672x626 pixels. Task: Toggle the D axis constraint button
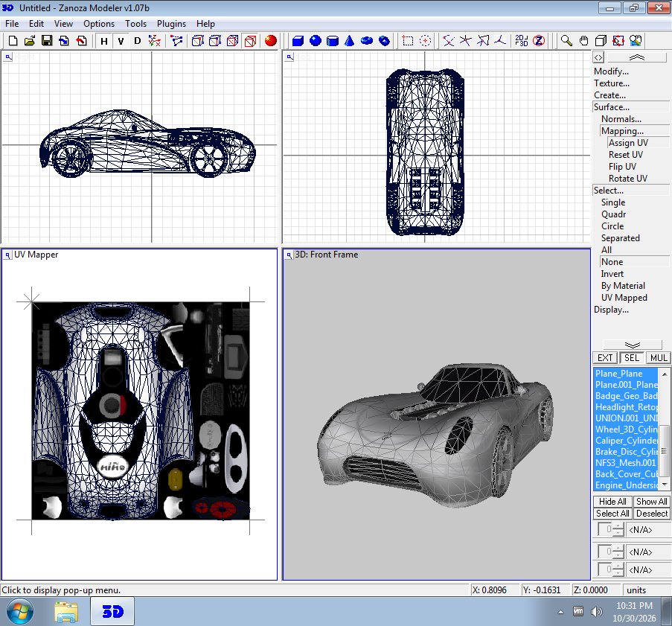(137, 41)
